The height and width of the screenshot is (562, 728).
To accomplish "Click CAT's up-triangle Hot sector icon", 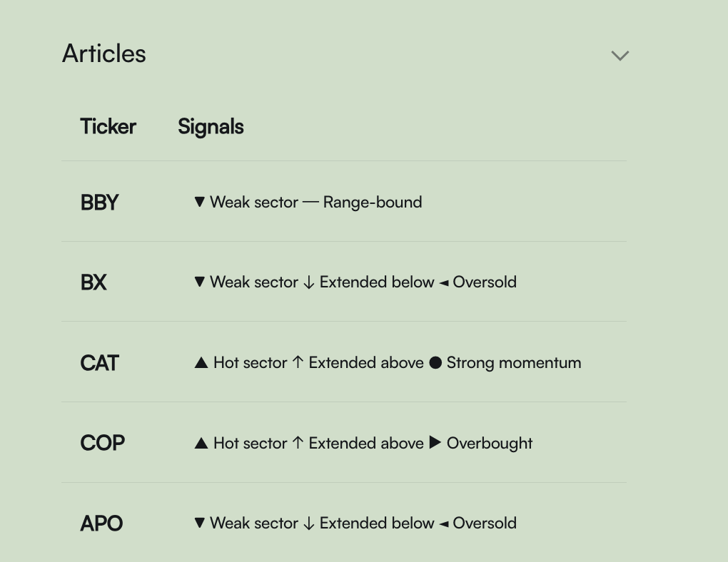I will tap(201, 363).
